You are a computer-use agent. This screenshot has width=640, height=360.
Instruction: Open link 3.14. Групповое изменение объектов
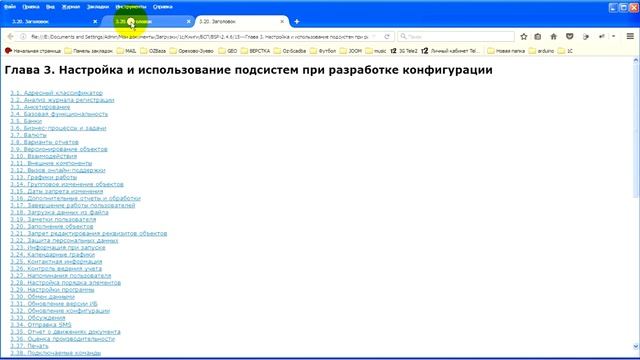pos(67,184)
